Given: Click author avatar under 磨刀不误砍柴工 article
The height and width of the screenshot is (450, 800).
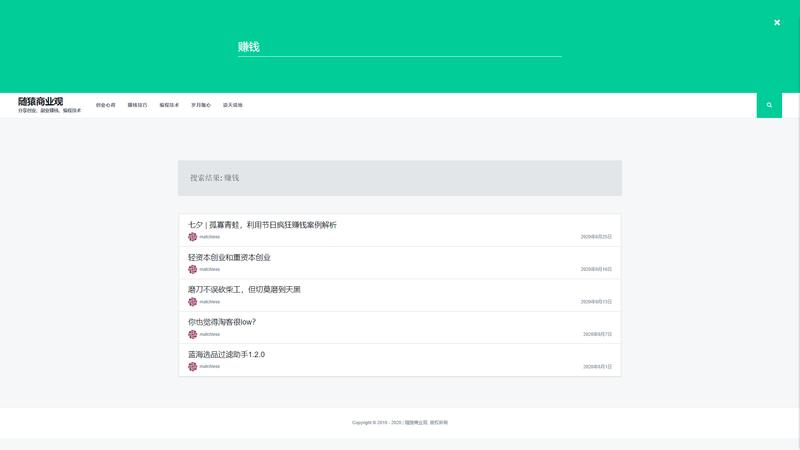Looking at the screenshot, I should pyautogui.click(x=192, y=302).
